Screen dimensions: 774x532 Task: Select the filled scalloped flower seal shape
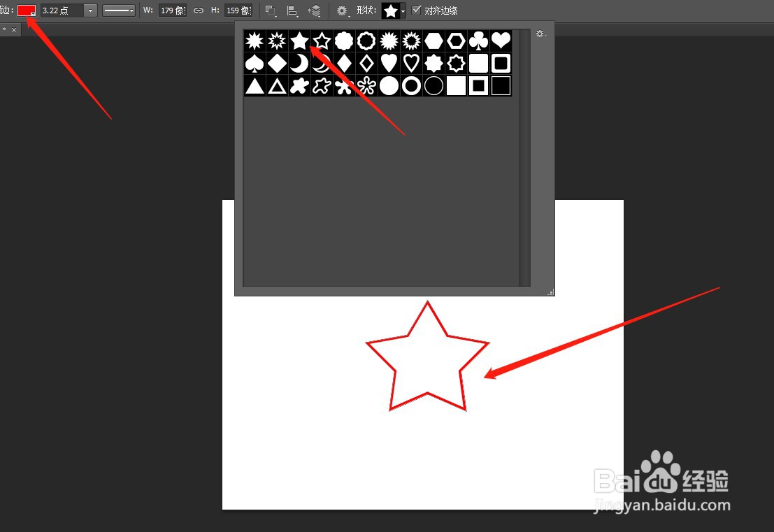(x=344, y=41)
